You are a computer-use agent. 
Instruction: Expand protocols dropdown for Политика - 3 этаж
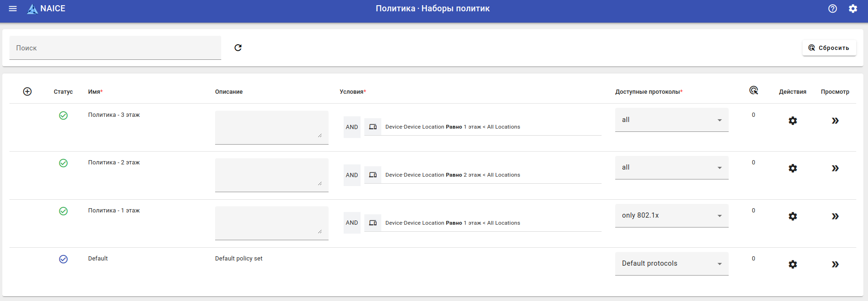(671, 120)
